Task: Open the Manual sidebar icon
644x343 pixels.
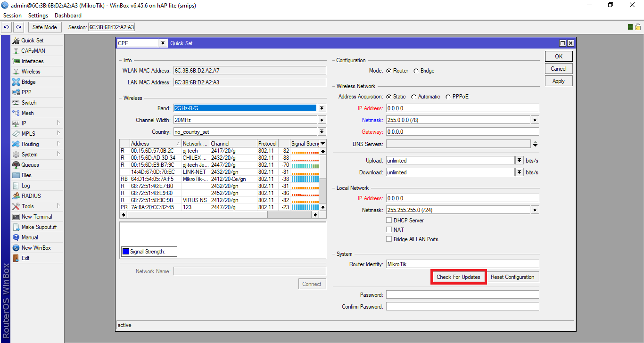Action: [x=17, y=237]
